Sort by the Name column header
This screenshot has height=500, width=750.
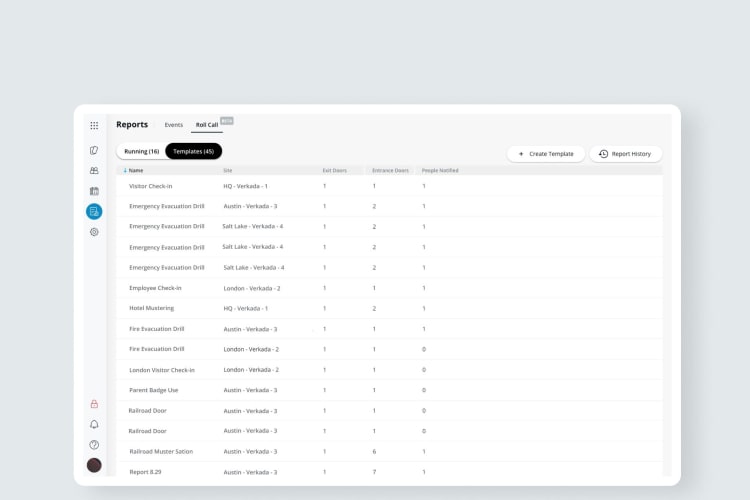(136, 170)
